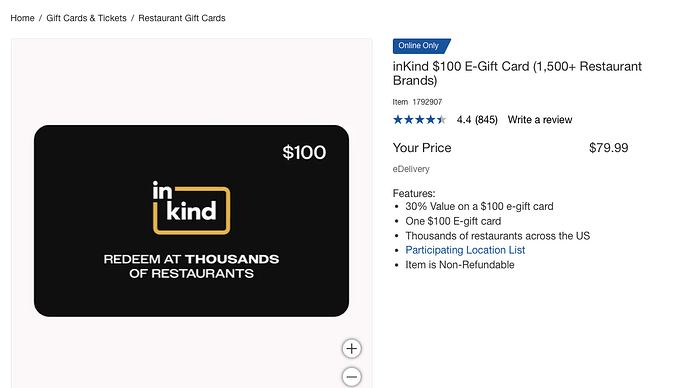Open Gift Cards & Tickets breadcrumb
Image resolution: width=690 pixels, height=388 pixels.
[86, 18]
